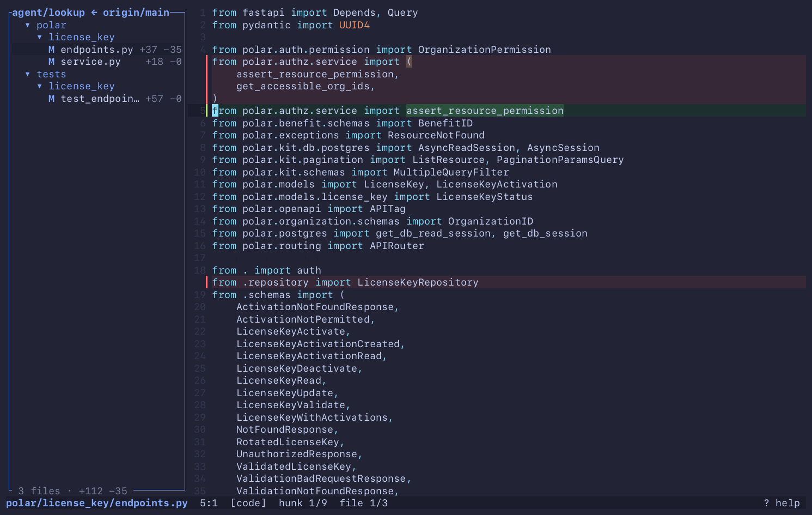The width and height of the screenshot is (812, 515).
Task: Click the "3 files" summary text
Action: pos(39,491)
